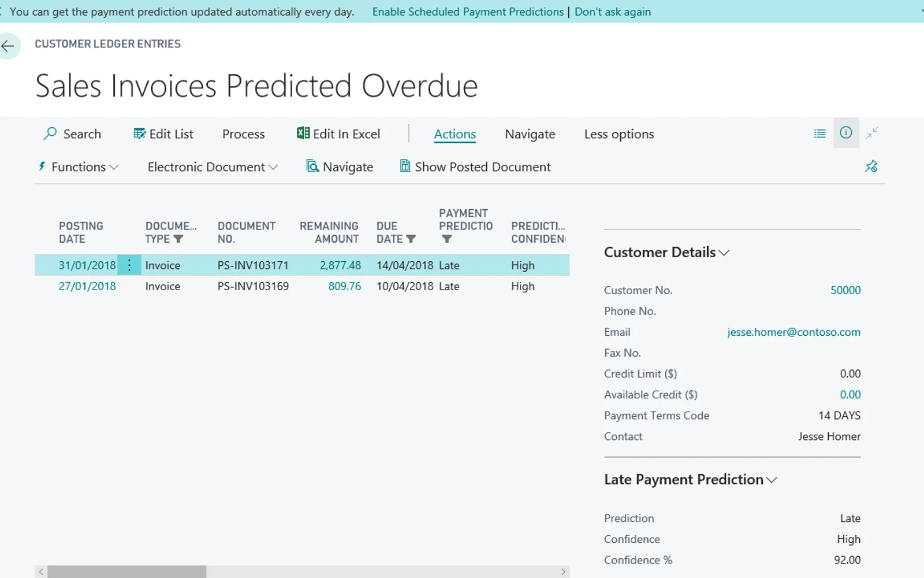Click the scrollbar right arrow
Screen dimensions: 924x578
[563, 572]
